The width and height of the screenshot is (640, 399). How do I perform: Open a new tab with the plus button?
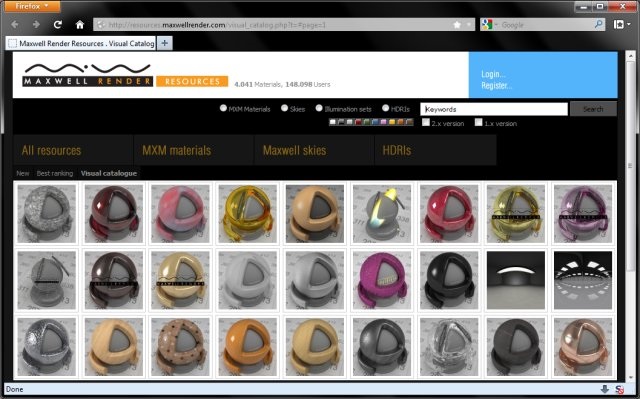(164, 43)
